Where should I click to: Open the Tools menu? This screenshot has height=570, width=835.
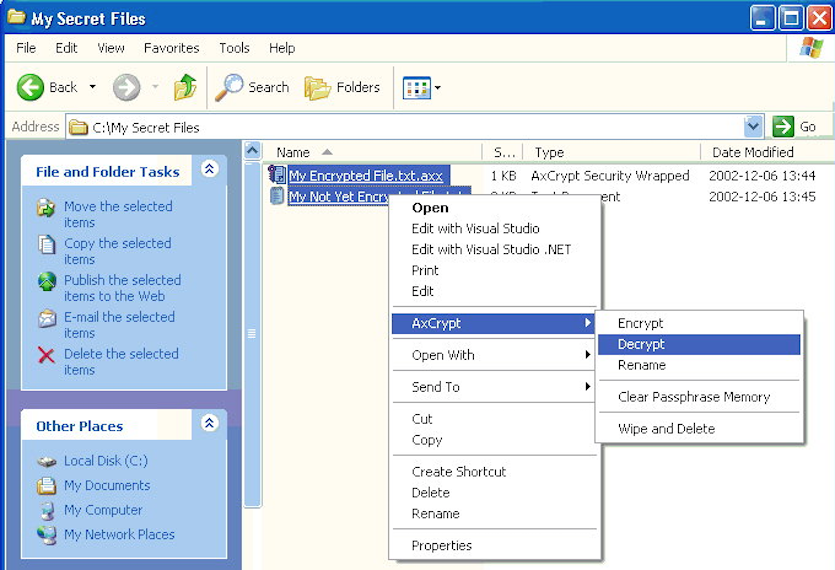(234, 48)
